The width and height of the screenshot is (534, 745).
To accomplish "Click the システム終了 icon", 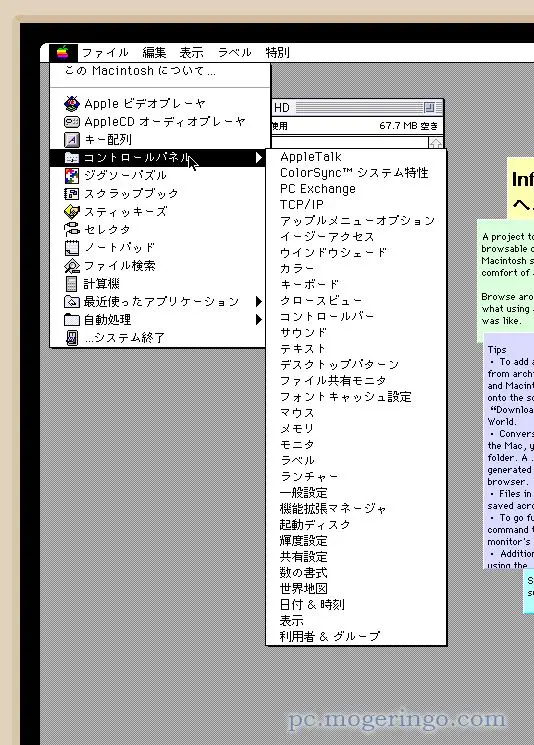I will (72, 338).
